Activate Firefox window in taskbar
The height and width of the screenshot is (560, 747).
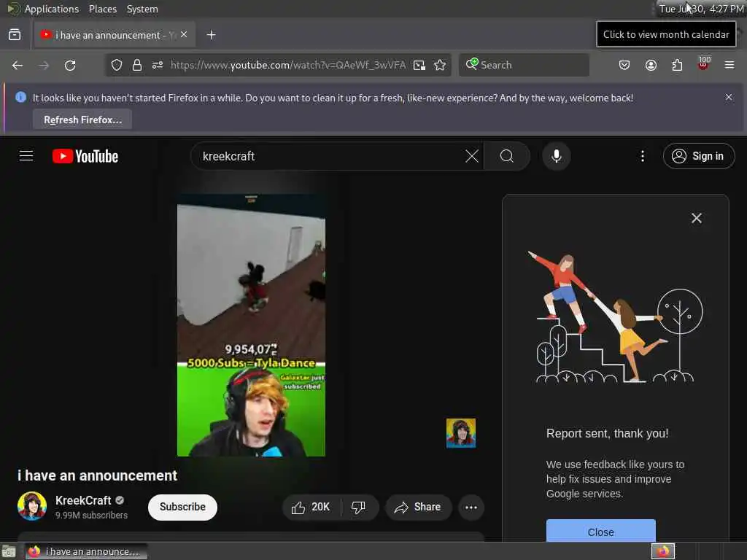pyautogui.click(x=86, y=551)
